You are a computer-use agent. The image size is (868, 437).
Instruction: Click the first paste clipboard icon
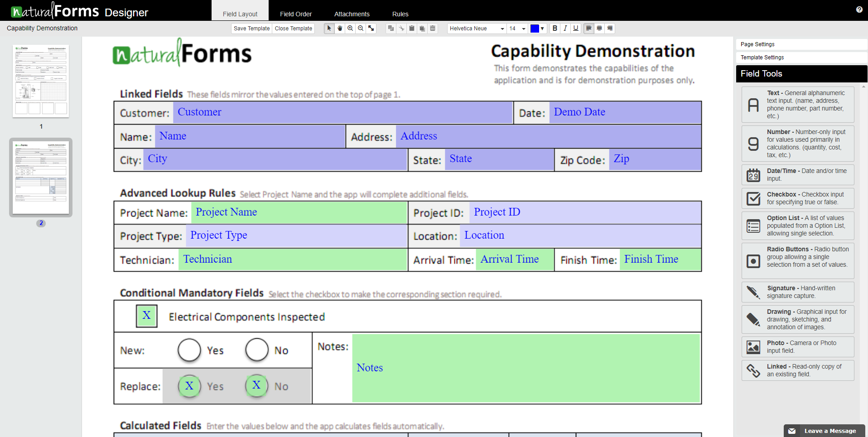point(412,28)
